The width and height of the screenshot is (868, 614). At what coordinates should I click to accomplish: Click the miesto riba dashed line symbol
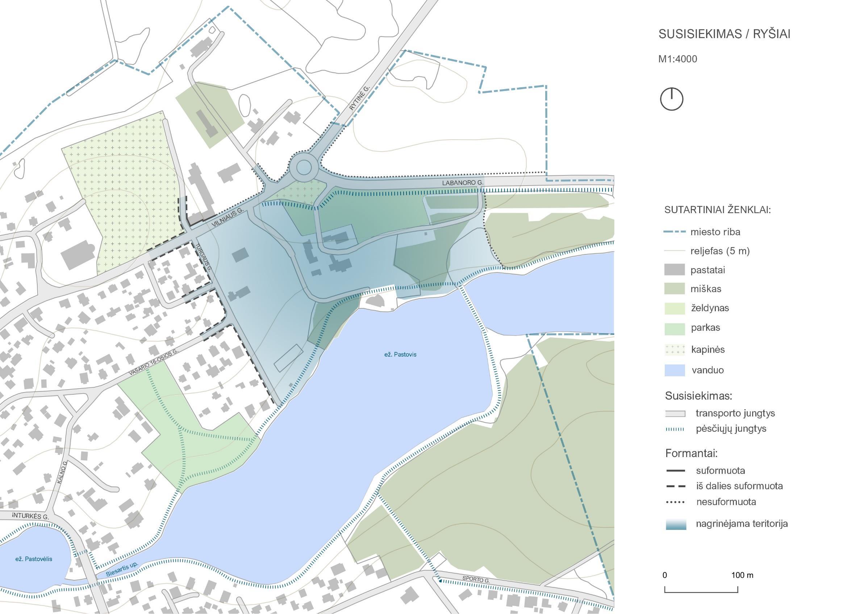(675, 232)
